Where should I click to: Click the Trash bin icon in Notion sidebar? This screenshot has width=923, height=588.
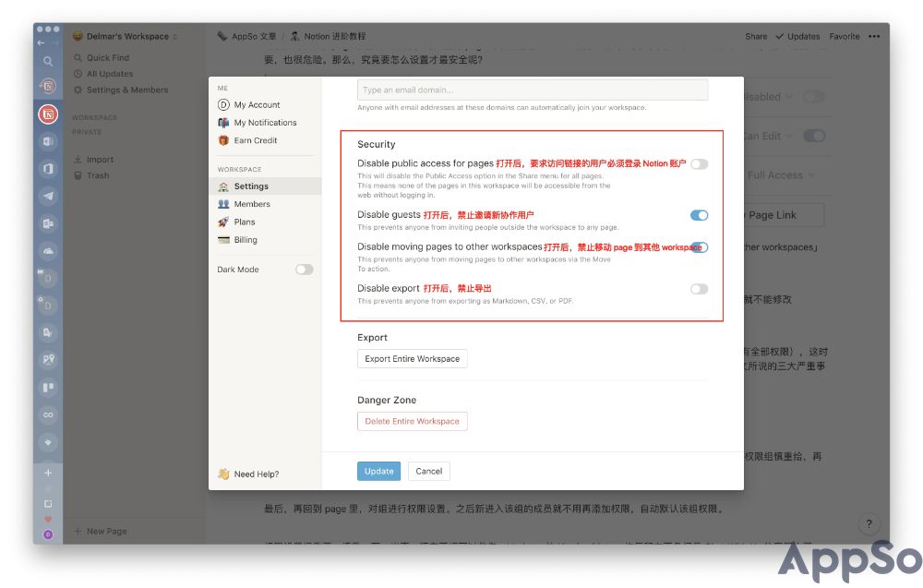(78, 175)
